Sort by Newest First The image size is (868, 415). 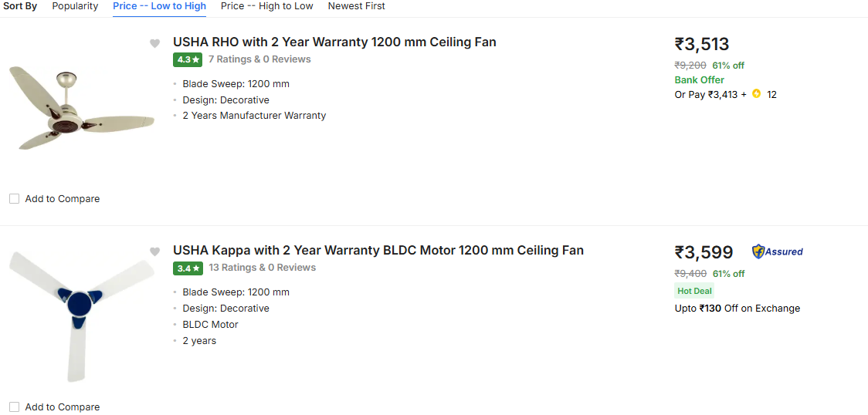356,6
